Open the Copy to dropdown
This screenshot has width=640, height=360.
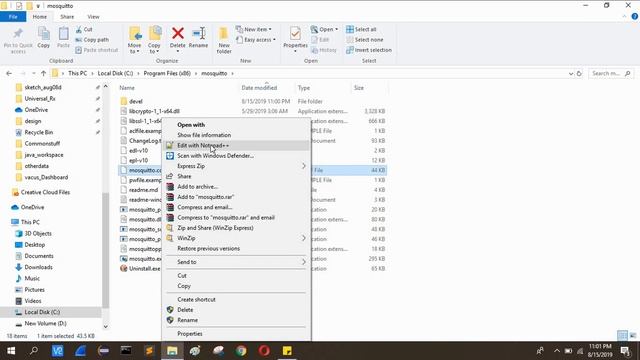(x=154, y=48)
